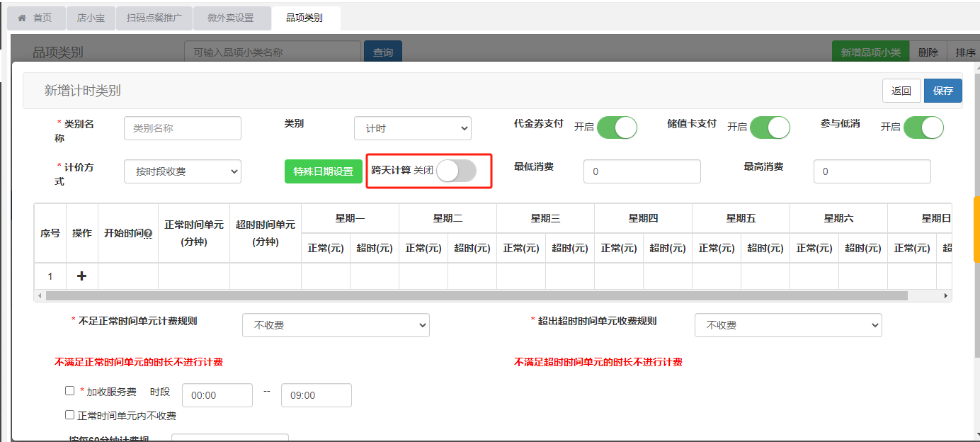Screen dimensions: 980x442
Task: Click the help icon beside 开始时间
Action: pos(149,234)
